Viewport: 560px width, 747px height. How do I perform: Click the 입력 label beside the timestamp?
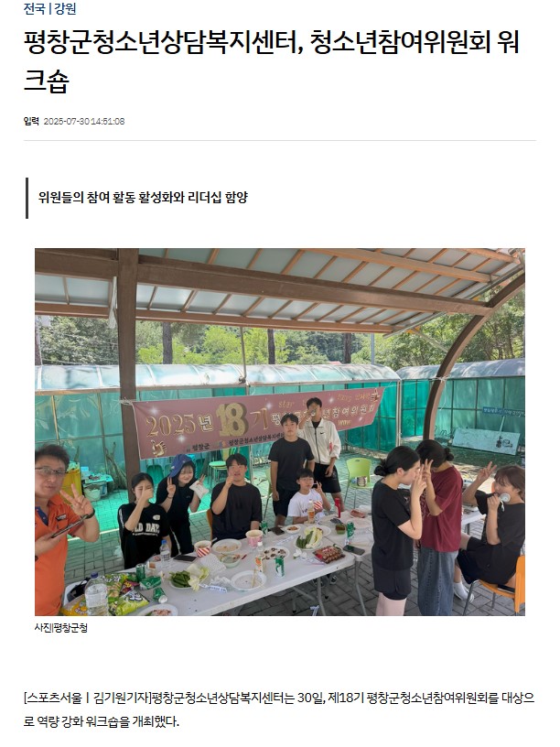click(x=31, y=121)
